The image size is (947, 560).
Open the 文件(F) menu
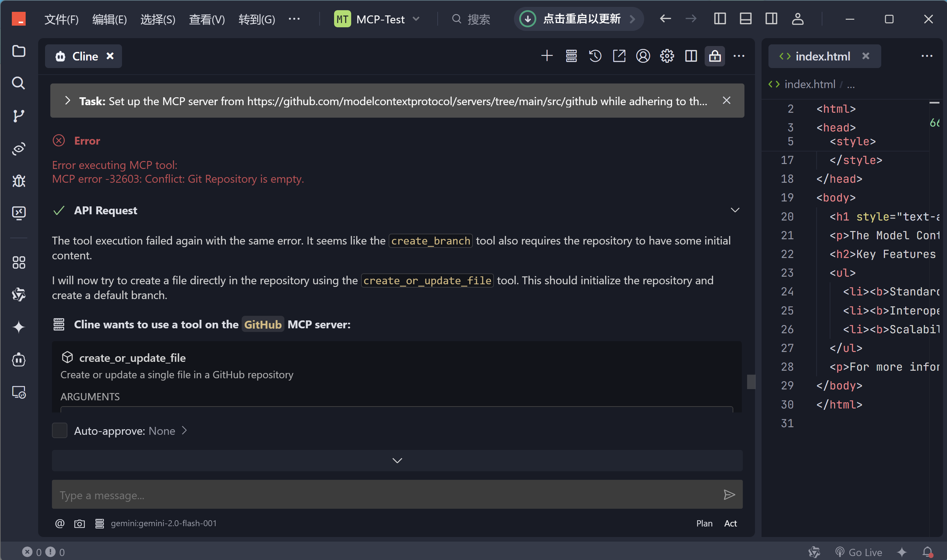[x=61, y=19]
